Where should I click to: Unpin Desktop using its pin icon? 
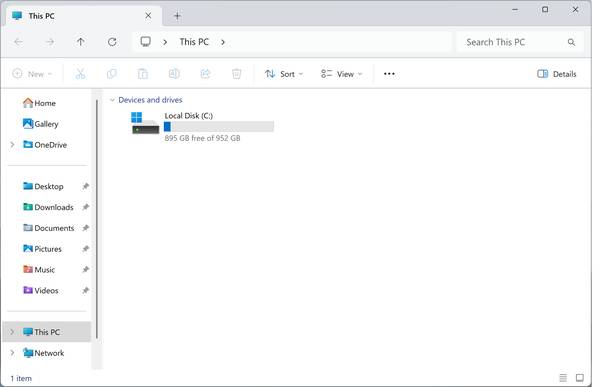pyautogui.click(x=86, y=186)
